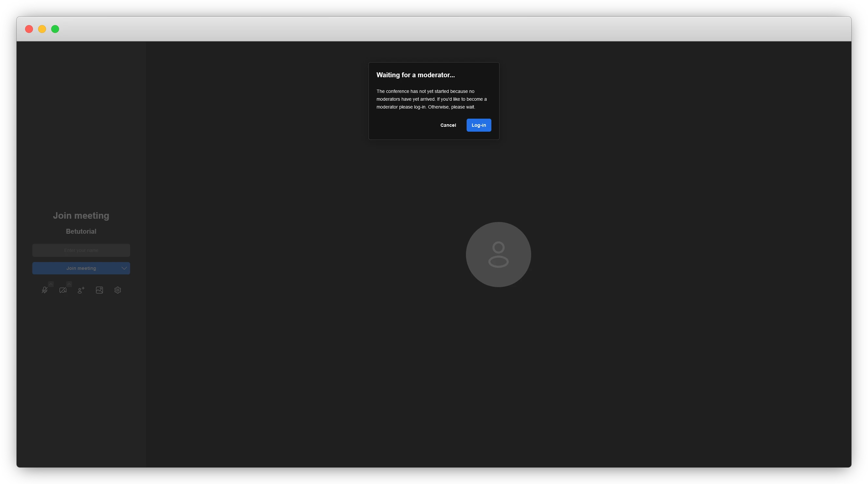The image size is (868, 484).
Task: Close the window with the red button
Action: 29,29
